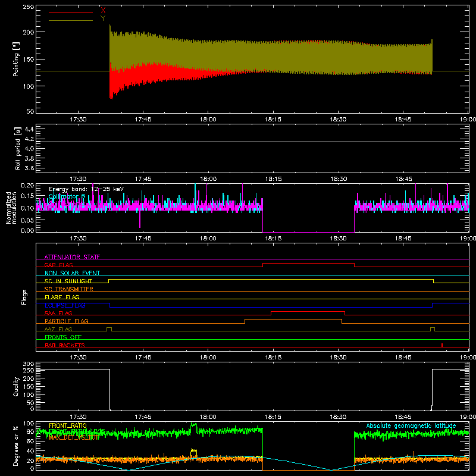Click the 4.4 value on Roll period axis

[x=29, y=129]
